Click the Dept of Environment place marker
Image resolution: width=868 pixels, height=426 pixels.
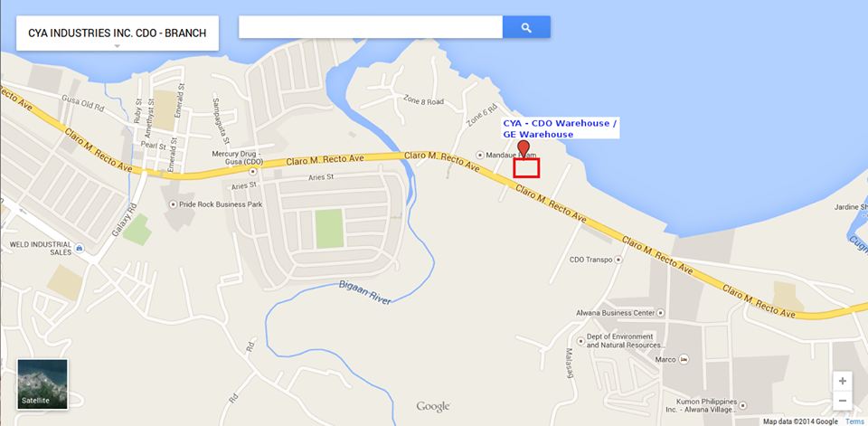point(580,341)
